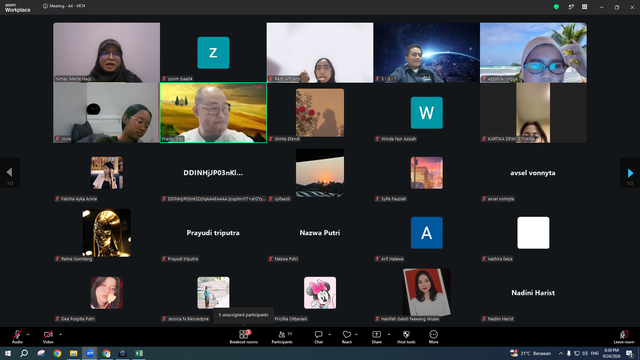Viewport: 640px width, 360px height.
Task: Click the ENG language indicator
Action: tap(595, 353)
